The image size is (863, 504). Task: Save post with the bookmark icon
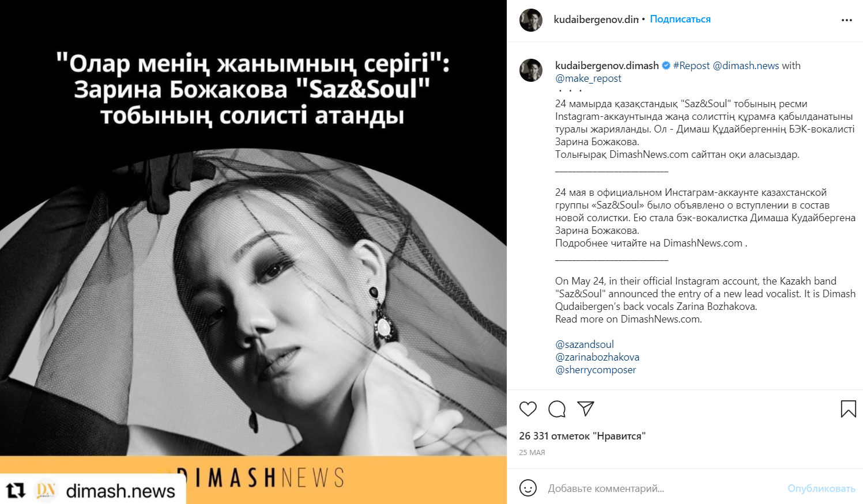(x=848, y=409)
